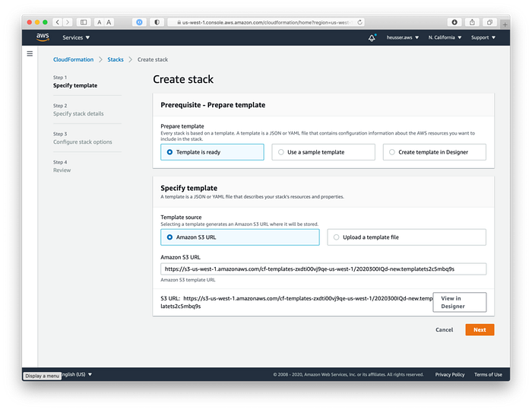Select Template is ready option
532x410 pixels.
(212, 152)
